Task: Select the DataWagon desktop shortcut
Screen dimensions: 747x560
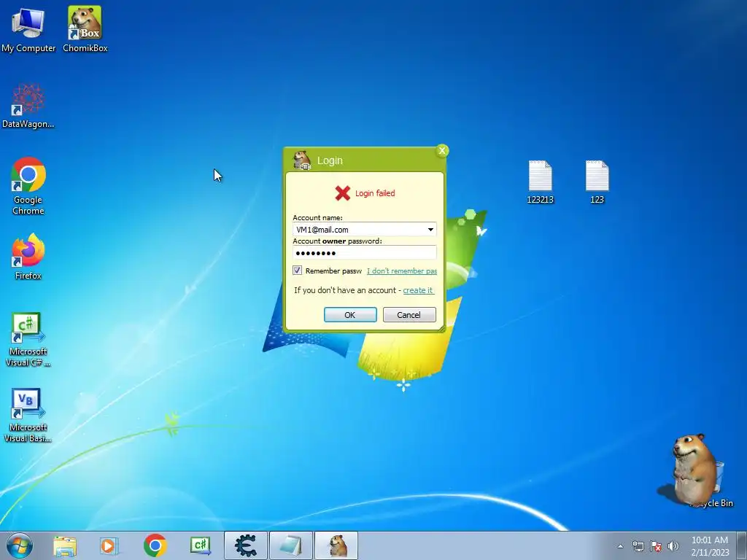Action: [x=28, y=106]
